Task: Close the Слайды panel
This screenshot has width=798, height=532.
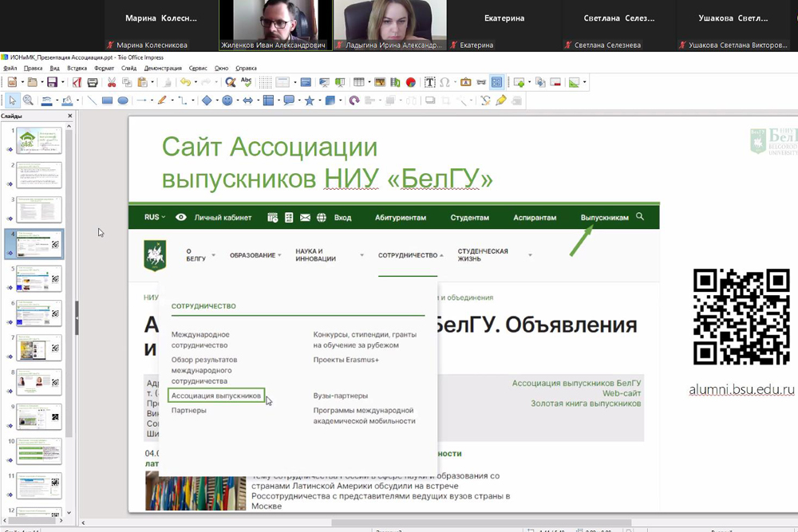Action: coord(69,116)
